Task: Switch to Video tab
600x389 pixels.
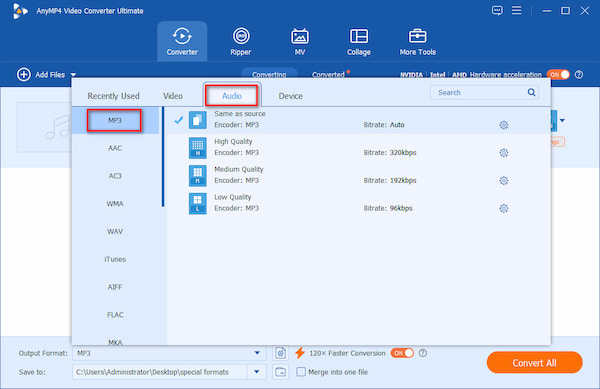Action: coord(173,96)
